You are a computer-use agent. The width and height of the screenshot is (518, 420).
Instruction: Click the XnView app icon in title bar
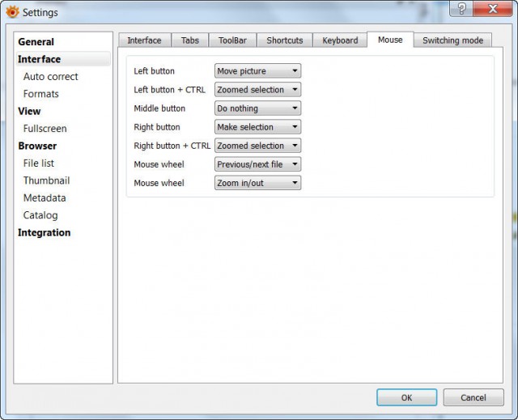pos(12,12)
